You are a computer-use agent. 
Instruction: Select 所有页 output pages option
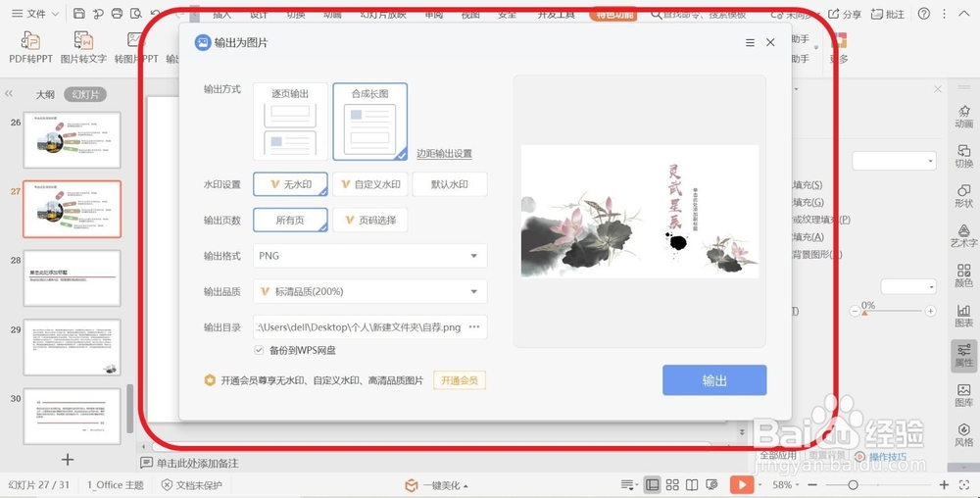(291, 220)
